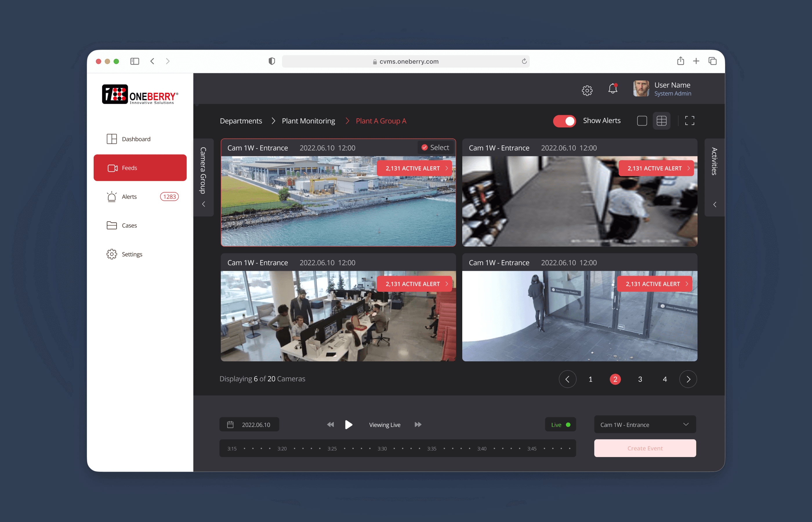Go to page 3
This screenshot has height=522, width=812.
click(x=640, y=379)
